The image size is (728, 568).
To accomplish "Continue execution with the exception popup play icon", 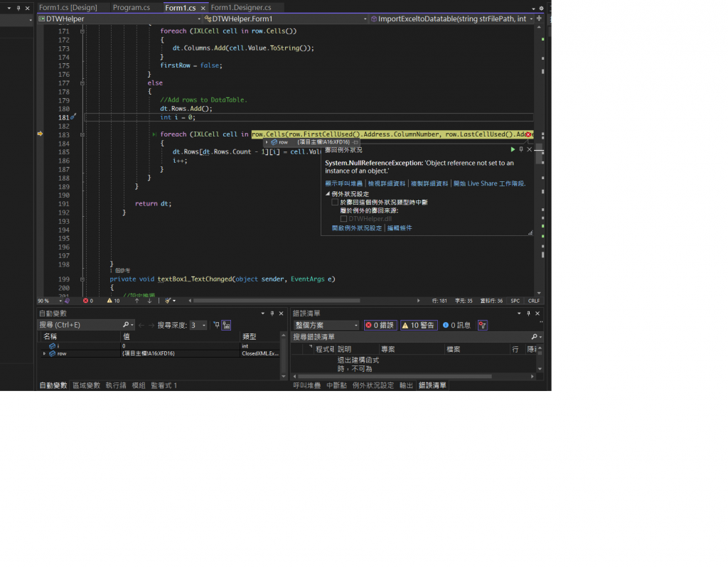I will [x=513, y=149].
